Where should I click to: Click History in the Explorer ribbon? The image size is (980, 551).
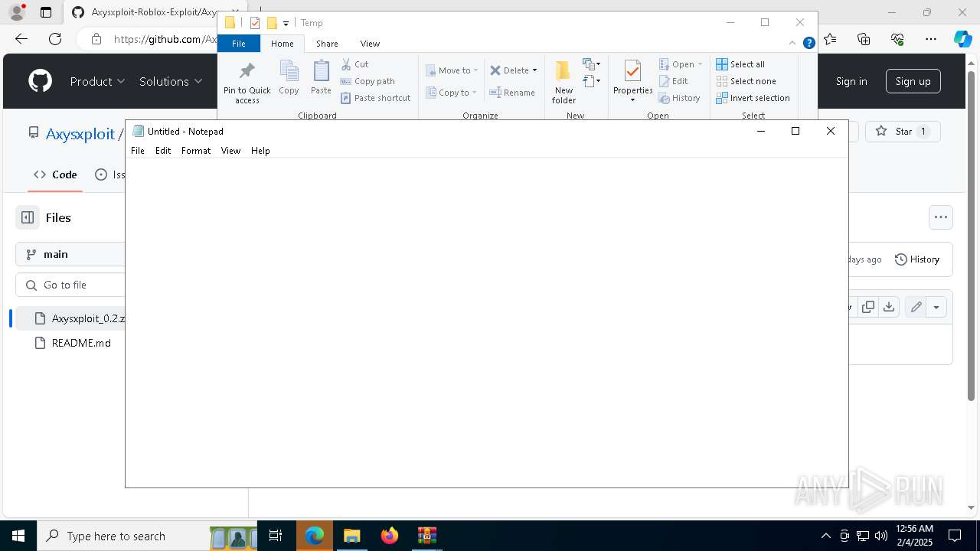679,98
